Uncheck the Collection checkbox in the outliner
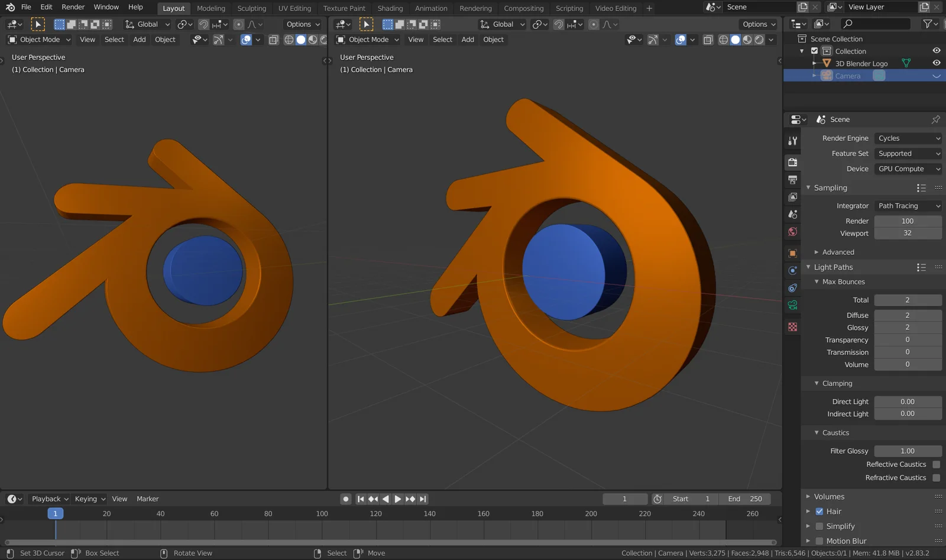Image resolution: width=946 pixels, height=560 pixels. (x=814, y=51)
